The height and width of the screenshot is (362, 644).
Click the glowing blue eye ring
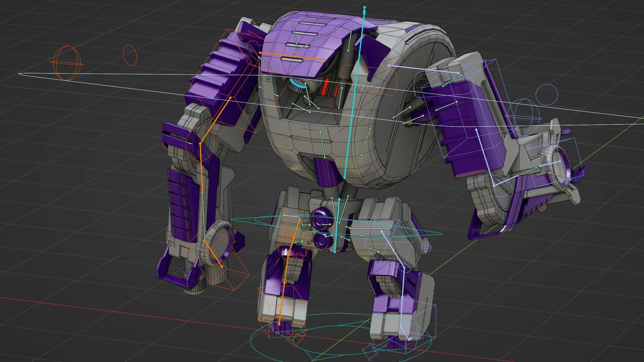298,84
